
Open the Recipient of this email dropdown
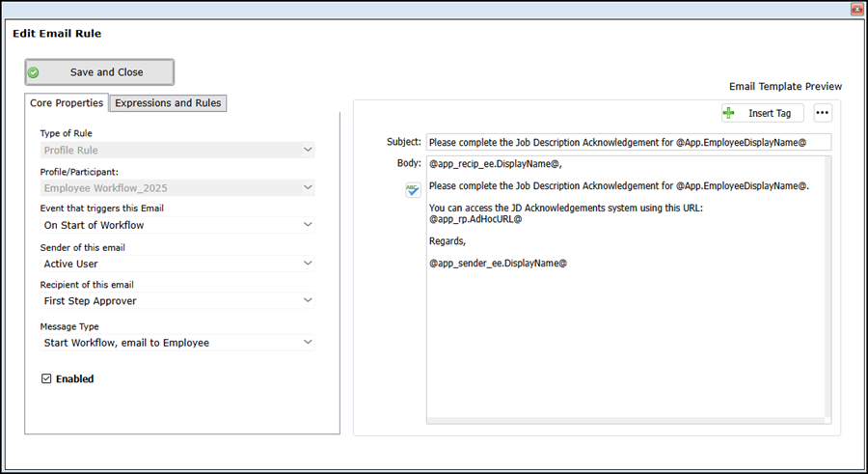pos(308,300)
